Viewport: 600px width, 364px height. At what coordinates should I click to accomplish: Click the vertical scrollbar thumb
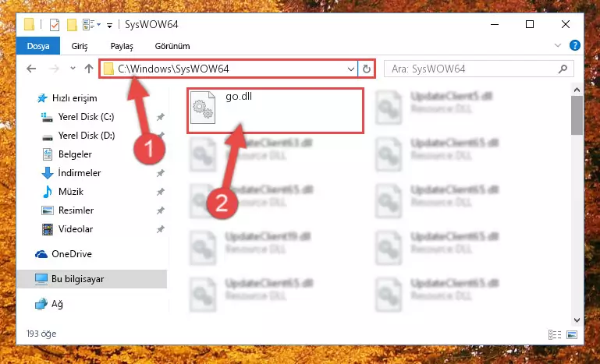pos(577,115)
